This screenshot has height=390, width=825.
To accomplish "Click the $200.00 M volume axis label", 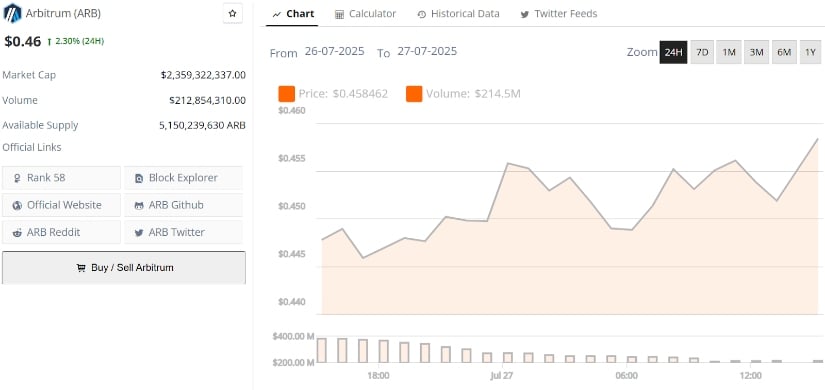I will [293, 363].
